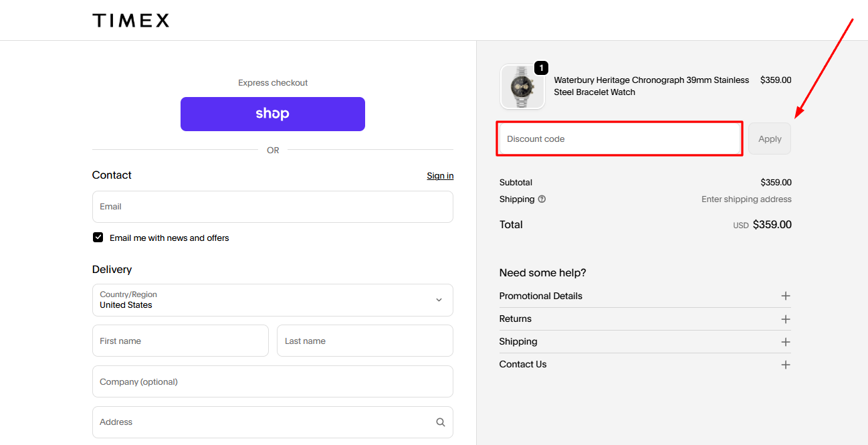The image size is (868, 445).
Task: Expand the Shipping help section
Action: click(645, 341)
